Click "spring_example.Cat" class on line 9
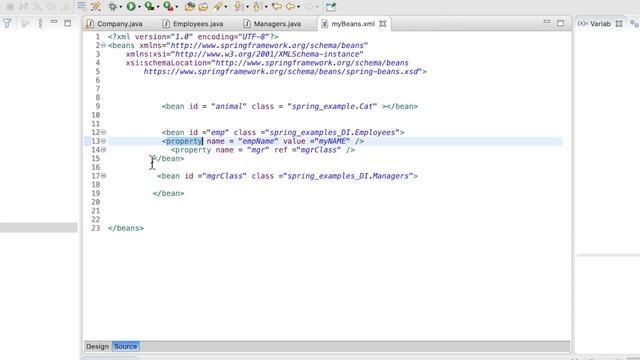 (x=332, y=107)
